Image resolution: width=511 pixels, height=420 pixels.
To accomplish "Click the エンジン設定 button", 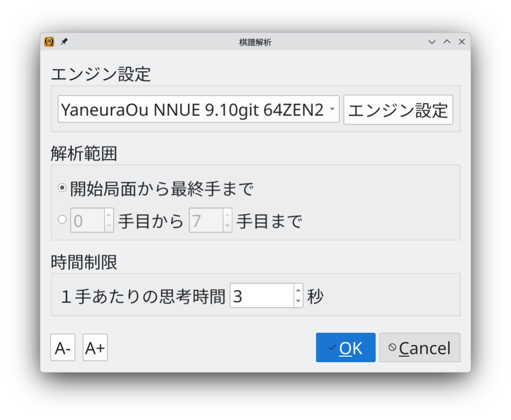I will coord(398,110).
